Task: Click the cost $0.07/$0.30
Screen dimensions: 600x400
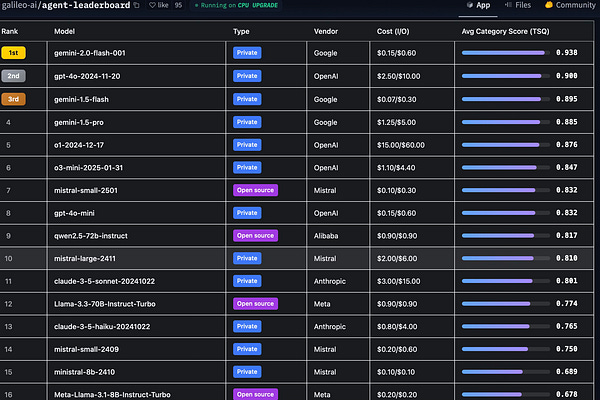Action: click(x=396, y=100)
